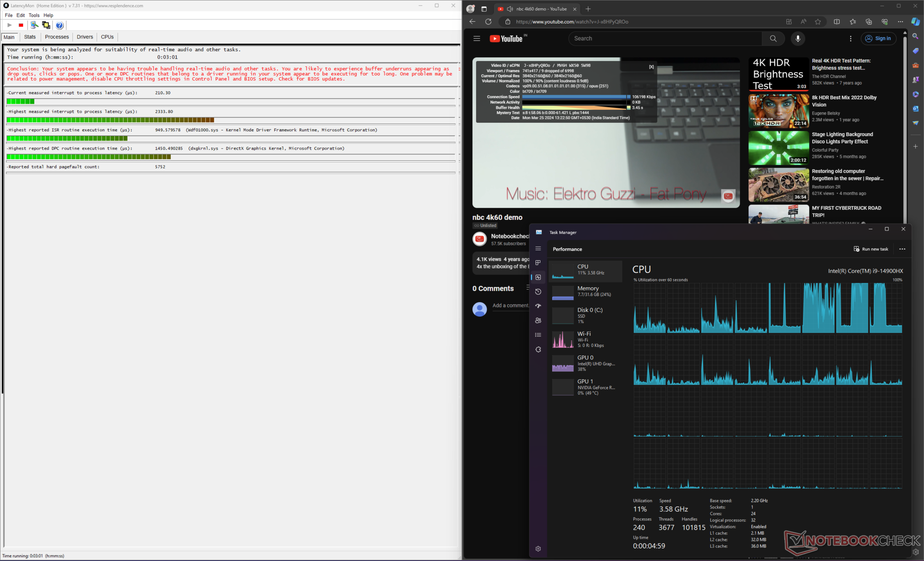Expand Task Manager hamburger navigation menu
Screen dimensions: 924x561
(538, 248)
